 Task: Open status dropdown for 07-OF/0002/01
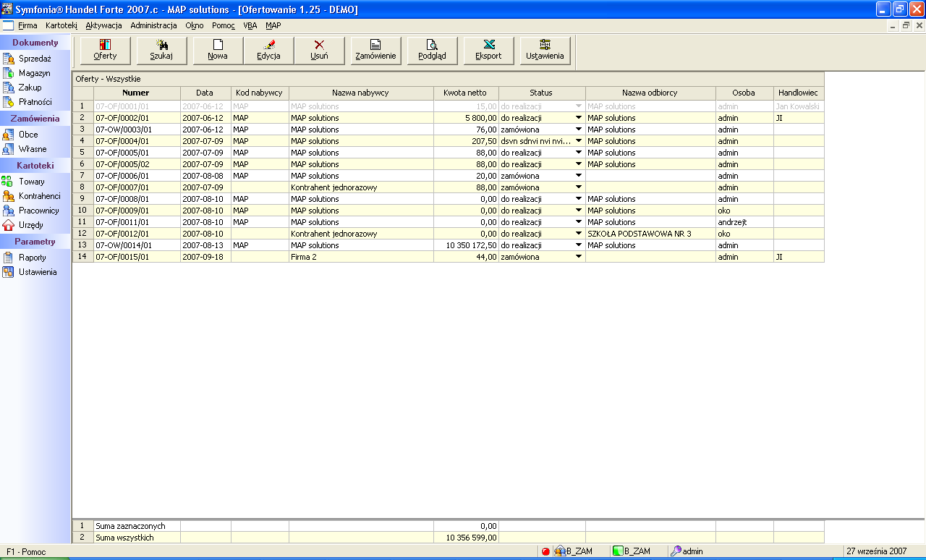[579, 118]
